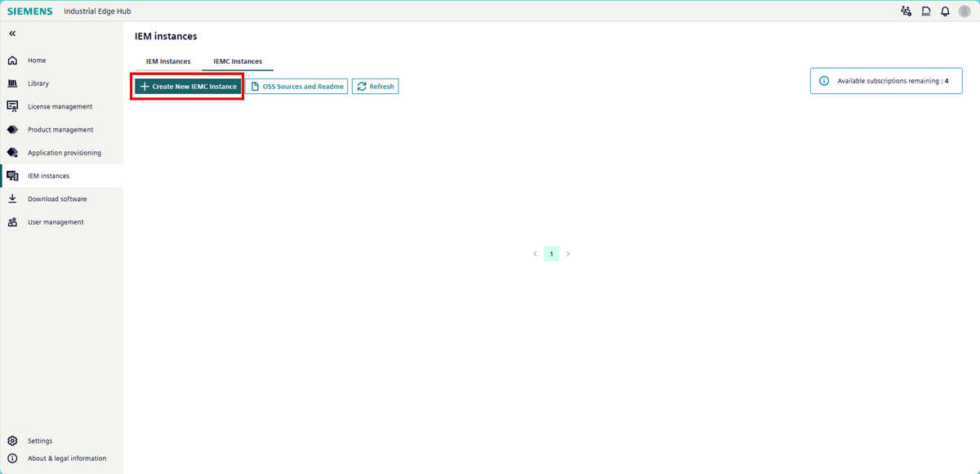Go to License management
Screen dimensions: 980x474
tap(12, 105)
